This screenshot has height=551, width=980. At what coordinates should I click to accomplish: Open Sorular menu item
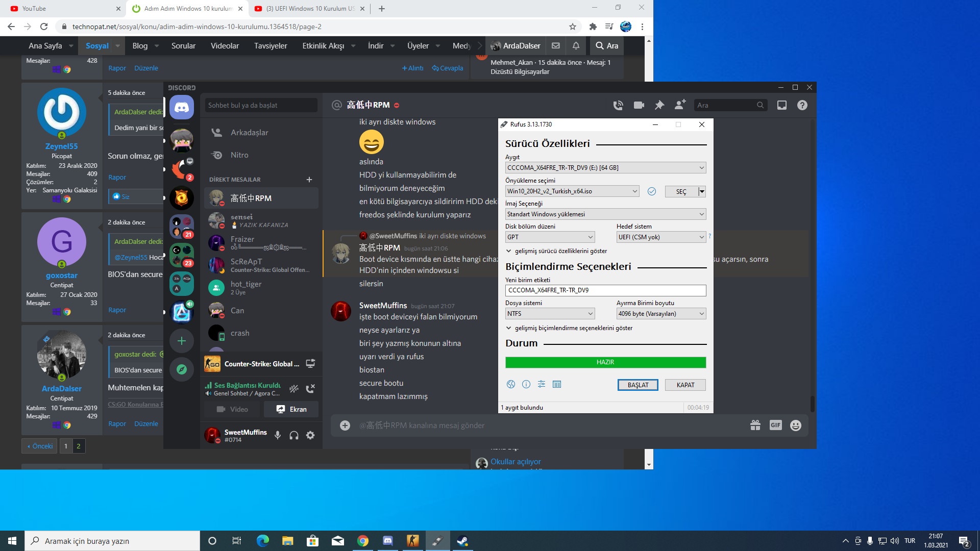(x=183, y=46)
